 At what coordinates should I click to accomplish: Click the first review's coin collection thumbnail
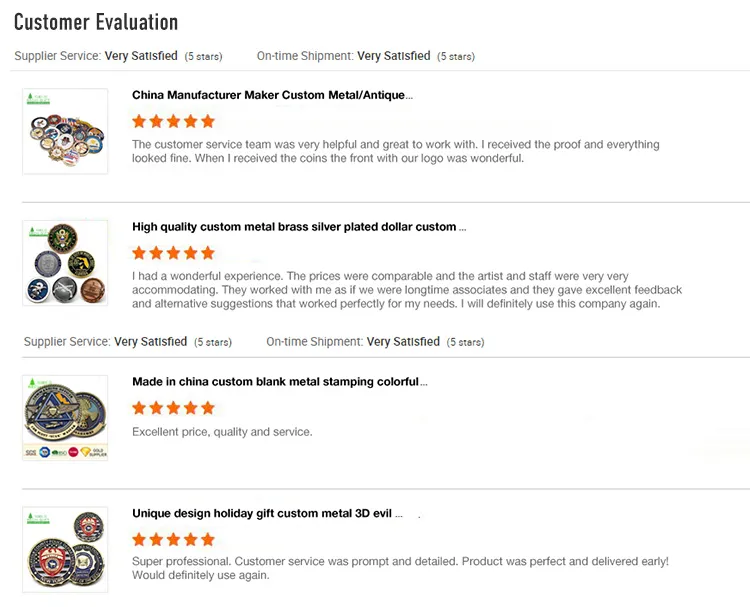click(x=65, y=131)
